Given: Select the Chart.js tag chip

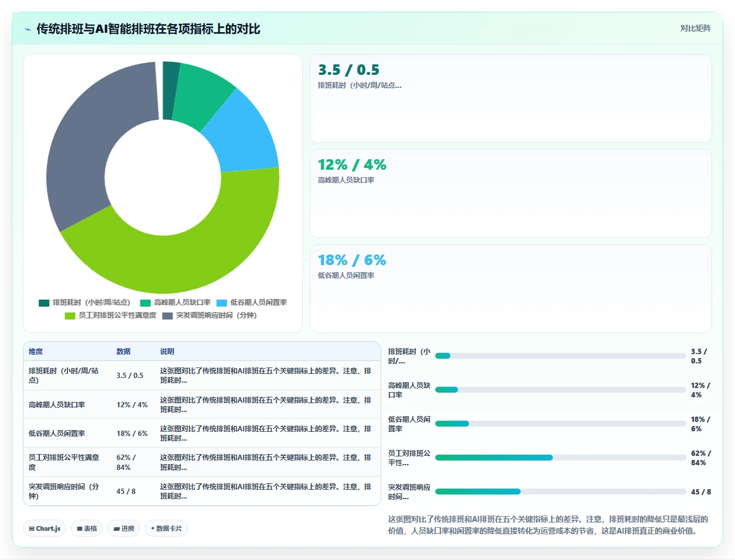Looking at the screenshot, I should pos(45,528).
